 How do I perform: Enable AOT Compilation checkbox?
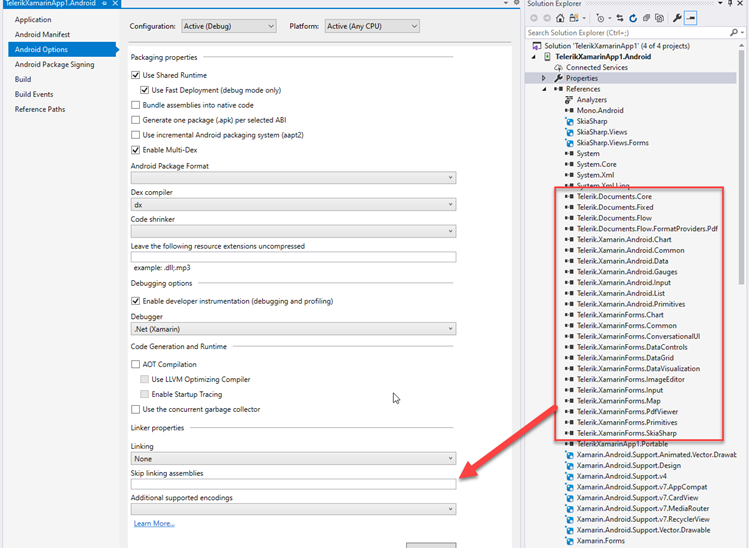pos(136,364)
